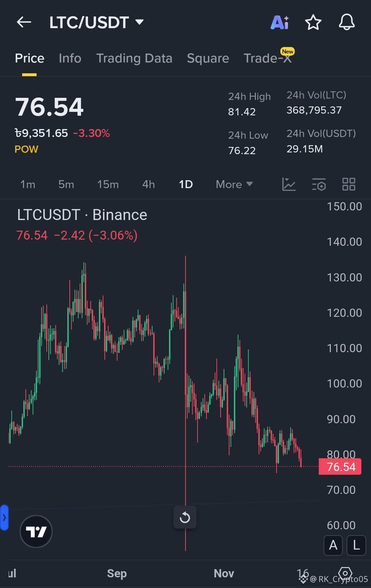Tap the 24h Vol(USDT) value 29.15M
This screenshot has height=588, width=371.
click(305, 149)
